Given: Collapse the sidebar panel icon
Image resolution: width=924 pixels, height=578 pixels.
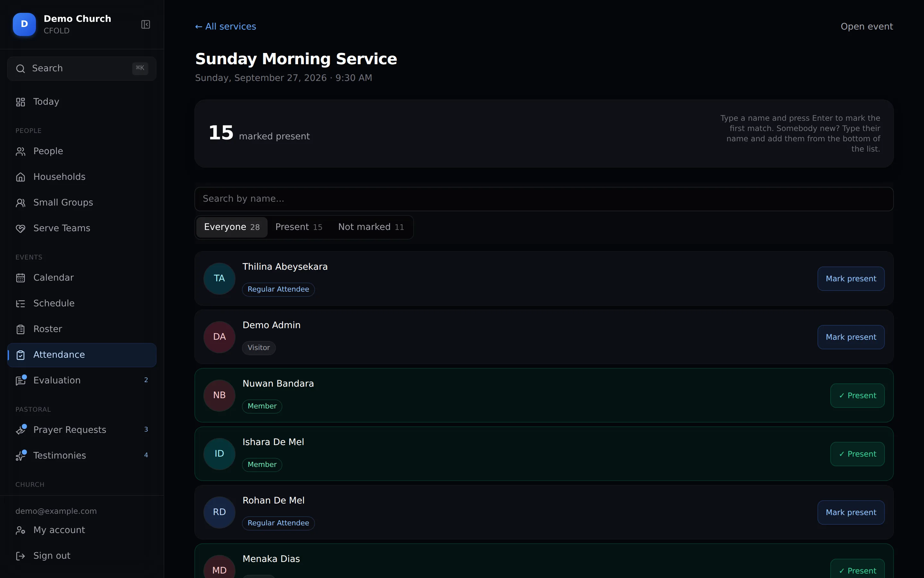Looking at the screenshot, I should 145,24.
